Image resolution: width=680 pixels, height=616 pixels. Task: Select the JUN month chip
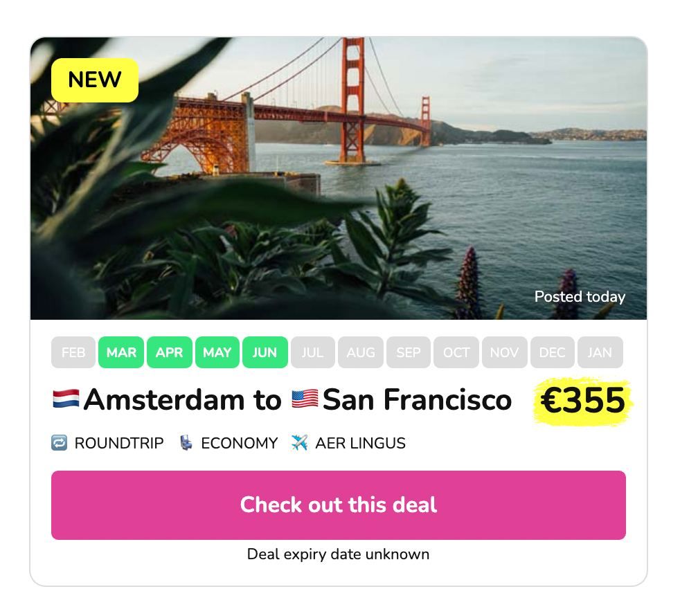(265, 352)
